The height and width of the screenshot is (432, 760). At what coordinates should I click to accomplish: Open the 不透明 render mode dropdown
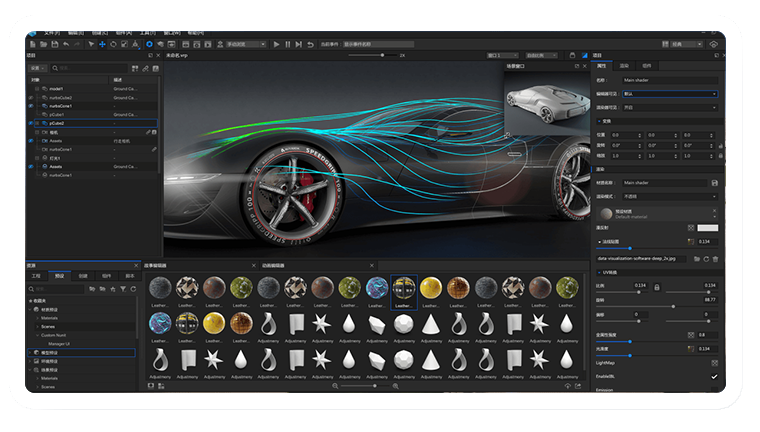pyautogui.click(x=670, y=196)
